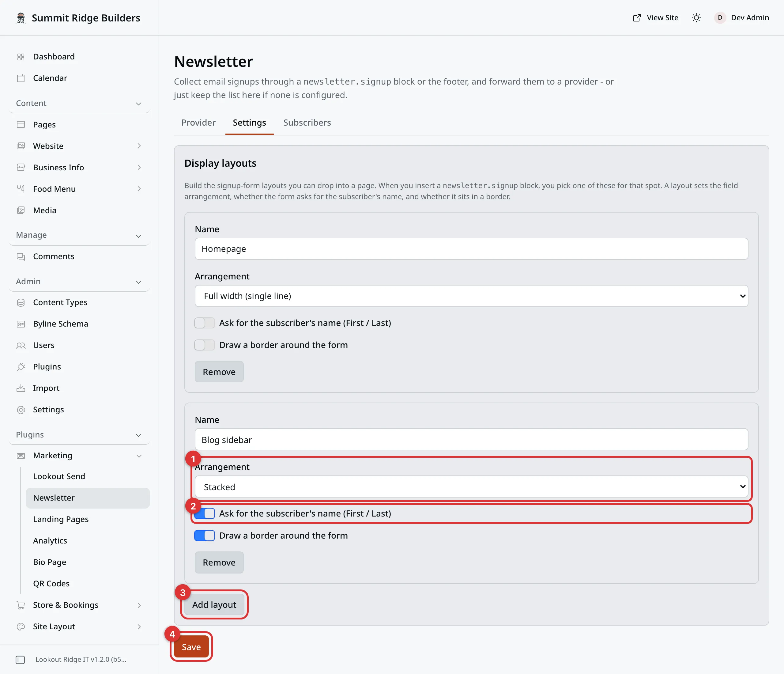Image resolution: width=784 pixels, height=674 pixels.
Task: Click the Pages icon in sidebar
Action: point(21,124)
